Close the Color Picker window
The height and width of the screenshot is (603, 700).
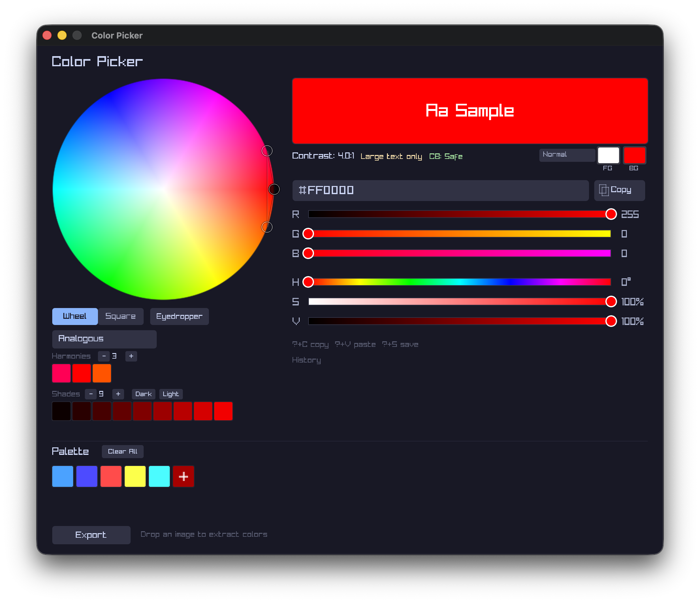[47, 35]
